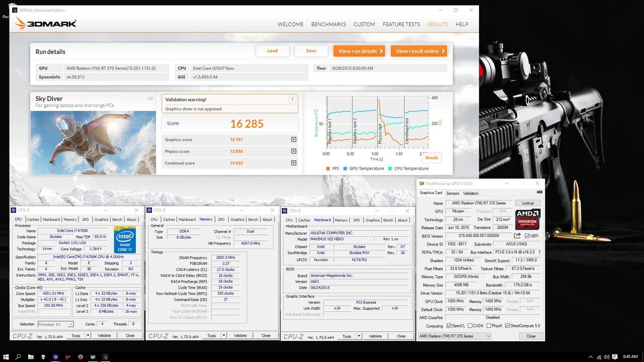Screen dimensions: 644x362
Task: Switch to the Caches tab in leftmost CPU-Z
Action: [33, 219]
